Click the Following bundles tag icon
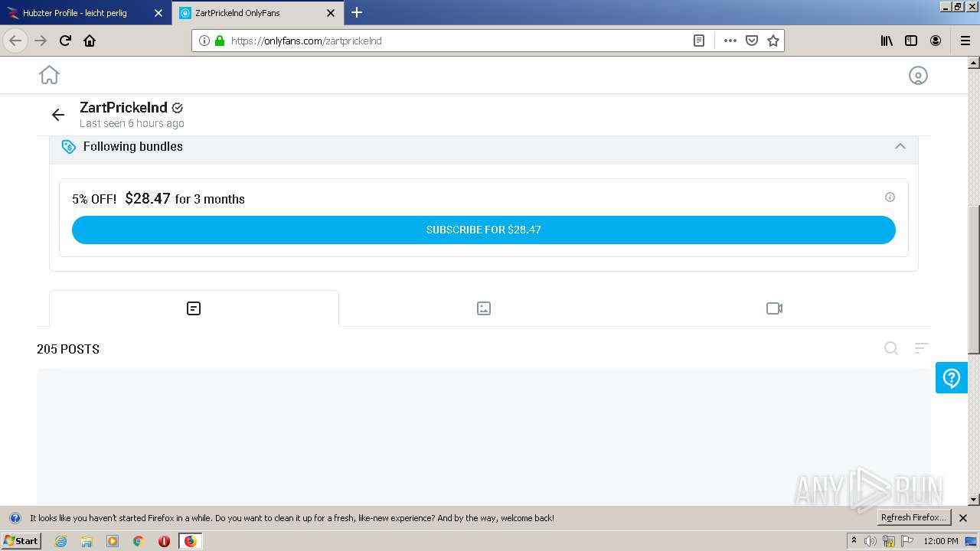This screenshot has height=551, width=980. point(69,146)
